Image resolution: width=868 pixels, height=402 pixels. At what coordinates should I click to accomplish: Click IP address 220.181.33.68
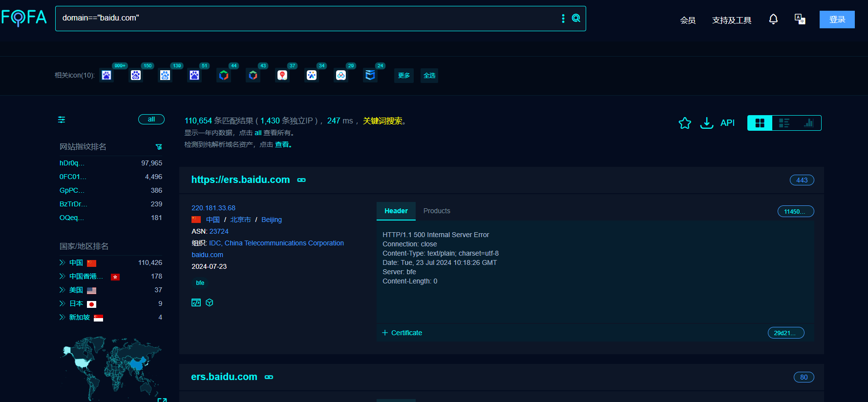click(213, 208)
